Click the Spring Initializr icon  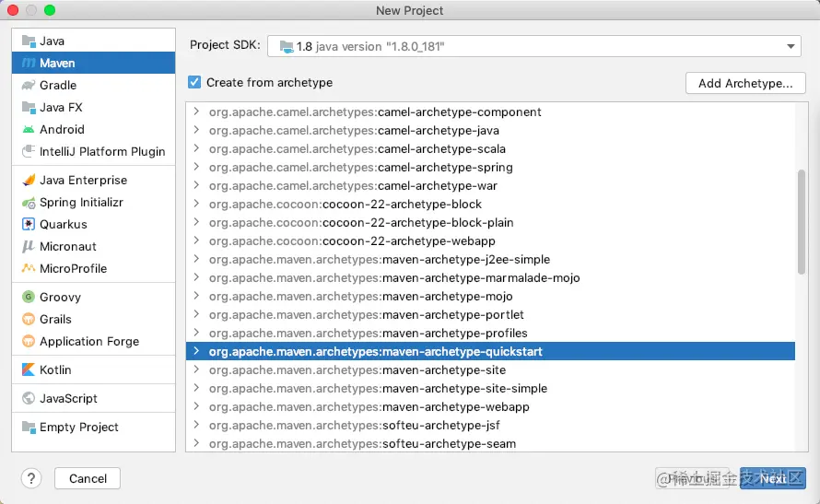(x=28, y=203)
